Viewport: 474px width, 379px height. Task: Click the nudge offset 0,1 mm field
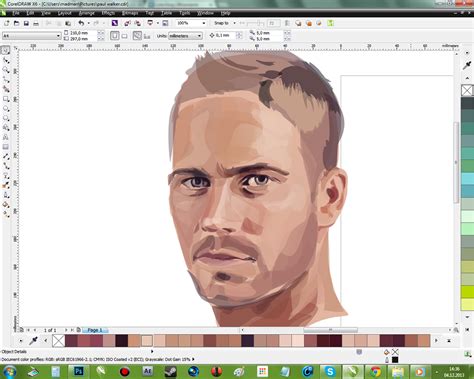pyautogui.click(x=225, y=35)
